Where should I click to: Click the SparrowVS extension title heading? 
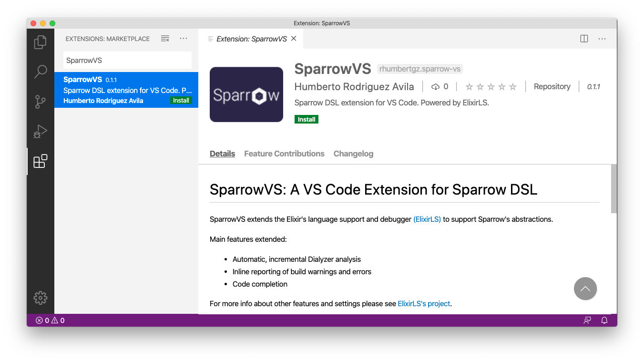[x=333, y=69]
